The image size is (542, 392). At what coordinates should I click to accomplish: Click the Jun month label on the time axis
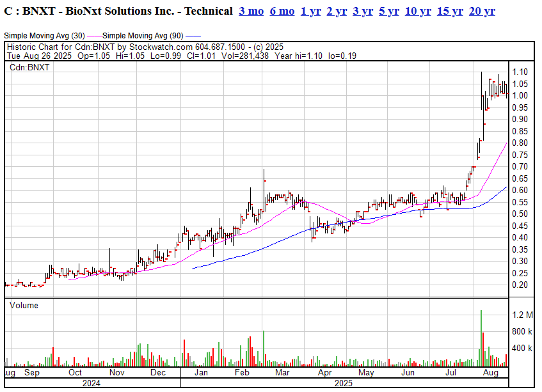click(408, 373)
